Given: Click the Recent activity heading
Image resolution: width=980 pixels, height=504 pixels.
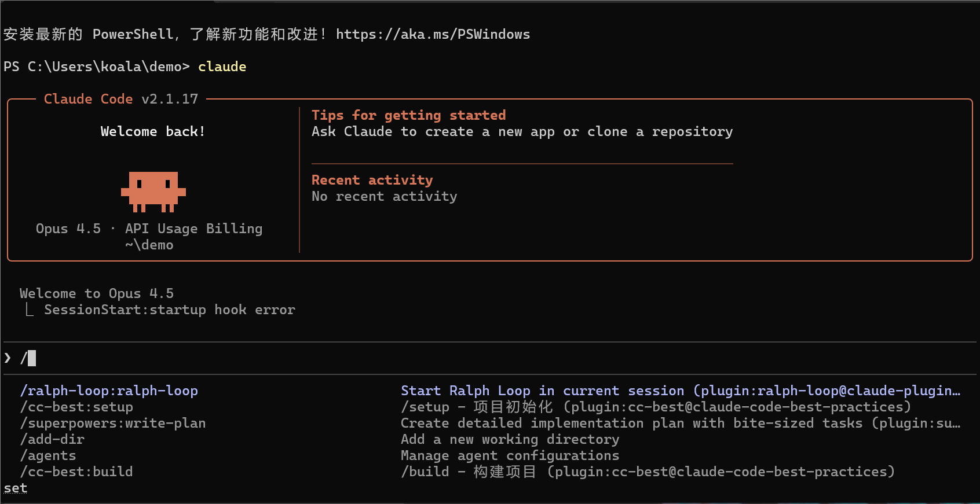Looking at the screenshot, I should (x=372, y=180).
